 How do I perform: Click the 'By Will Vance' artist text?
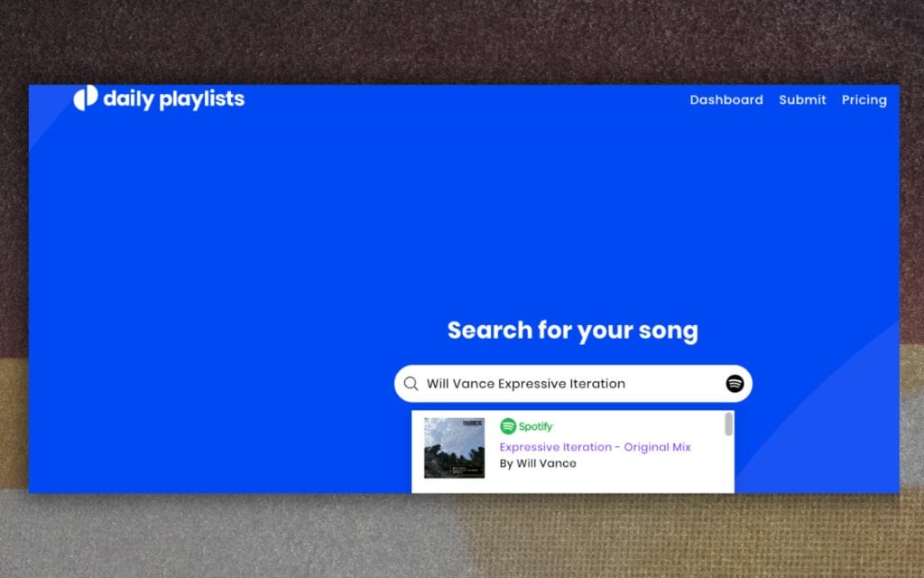(x=538, y=463)
